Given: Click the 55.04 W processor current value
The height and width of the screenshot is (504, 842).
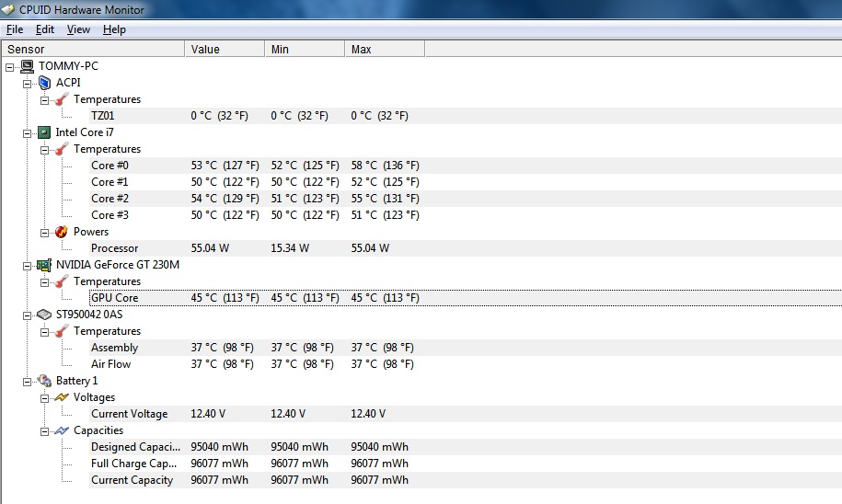Looking at the screenshot, I should 210,248.
